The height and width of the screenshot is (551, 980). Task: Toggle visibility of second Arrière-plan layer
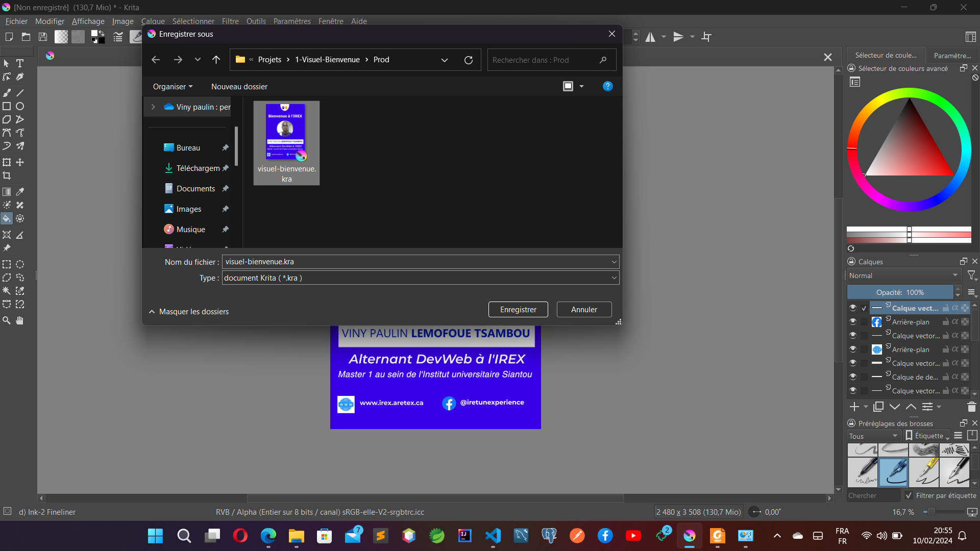click(853, 349)
